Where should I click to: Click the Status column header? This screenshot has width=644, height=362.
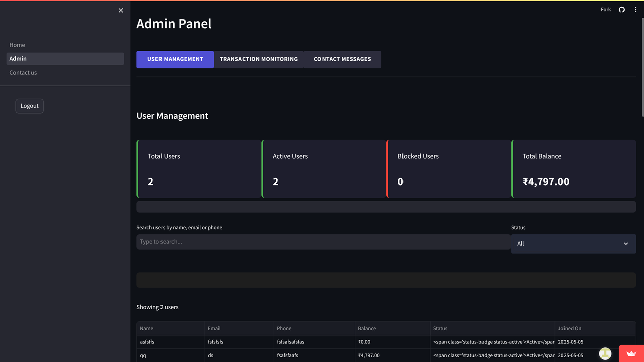pyautogui.click(x=493, y=328)
